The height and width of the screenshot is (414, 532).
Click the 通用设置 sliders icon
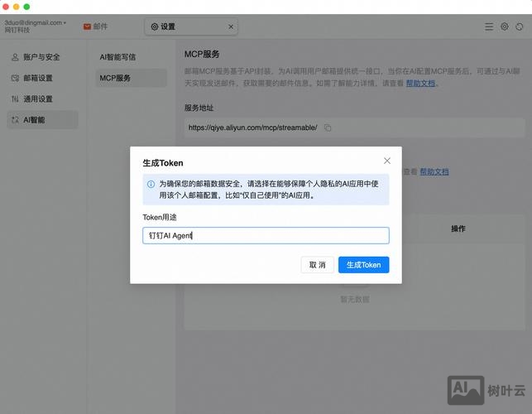coord(15,99)
